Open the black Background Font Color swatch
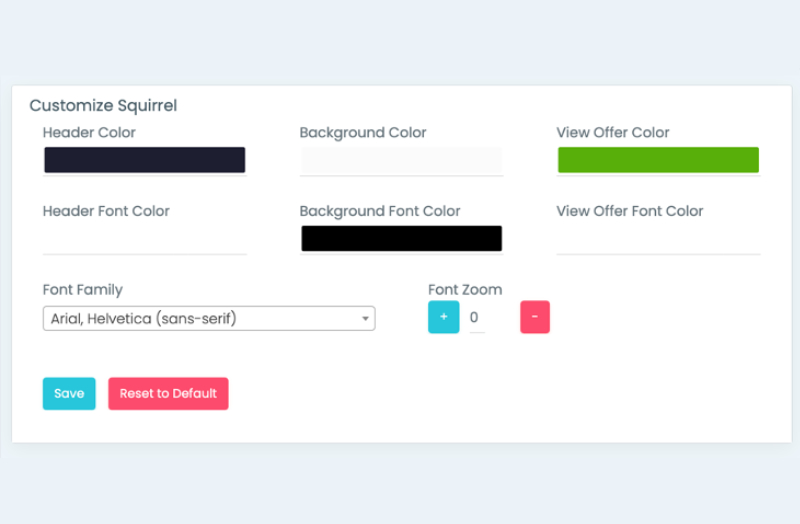Image resolution: width=800 pixels, height=524 pixels. pyautogui.click(x=402, y=238)
